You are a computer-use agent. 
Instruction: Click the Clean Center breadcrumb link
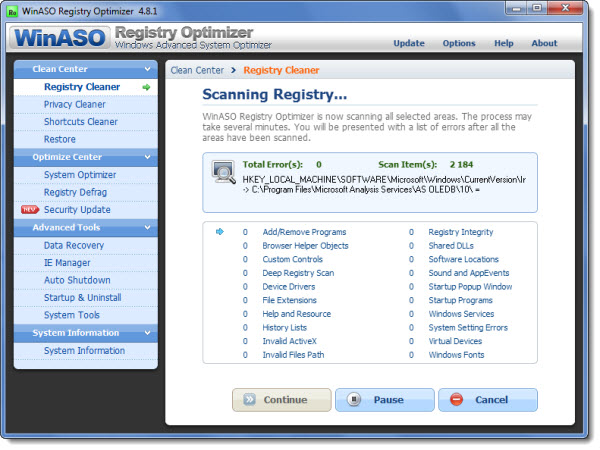point(196,71)
